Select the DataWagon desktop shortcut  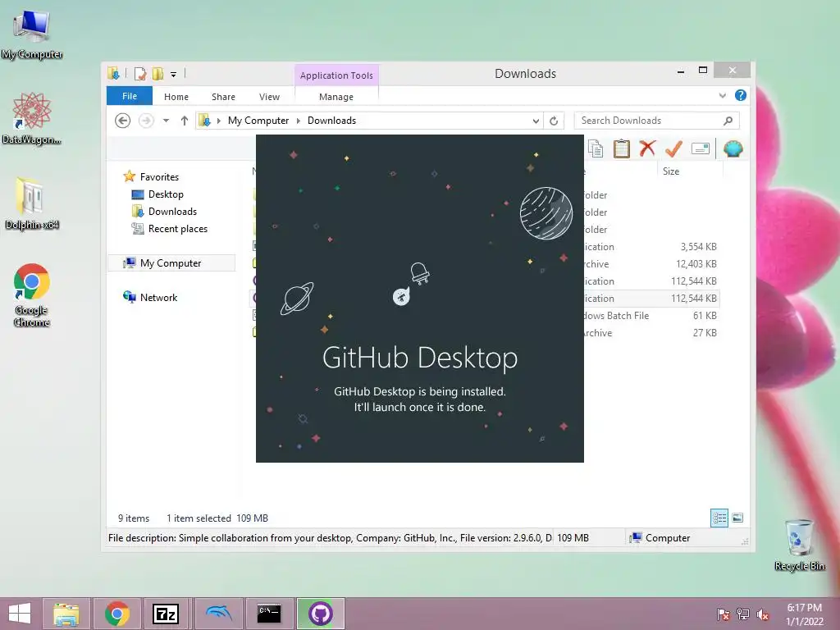[32, 118]
